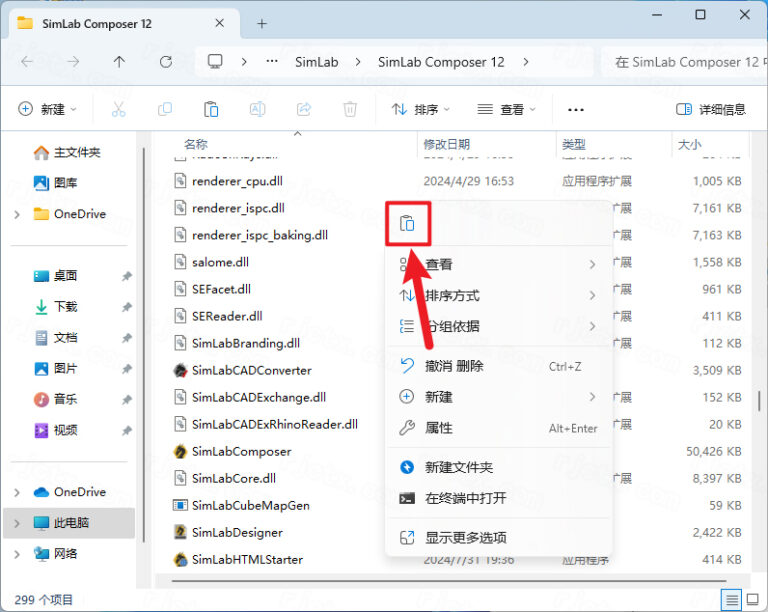Choose Properties in the context menu
The image size is (768, 612).
439,428
